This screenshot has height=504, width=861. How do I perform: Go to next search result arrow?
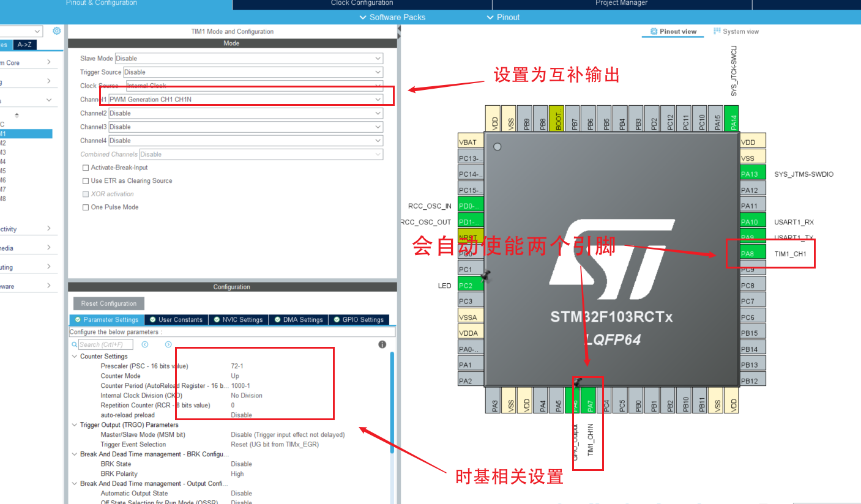click(168, 344)
